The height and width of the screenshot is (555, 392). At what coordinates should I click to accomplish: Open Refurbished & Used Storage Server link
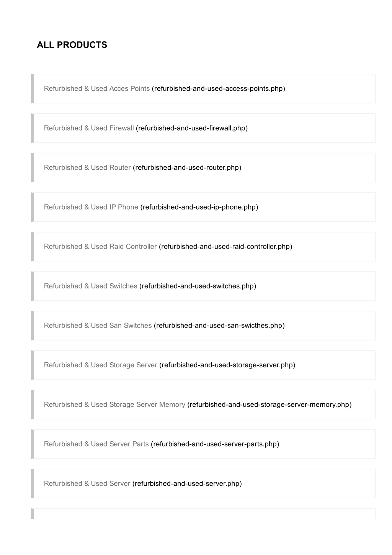coord(101,365)
